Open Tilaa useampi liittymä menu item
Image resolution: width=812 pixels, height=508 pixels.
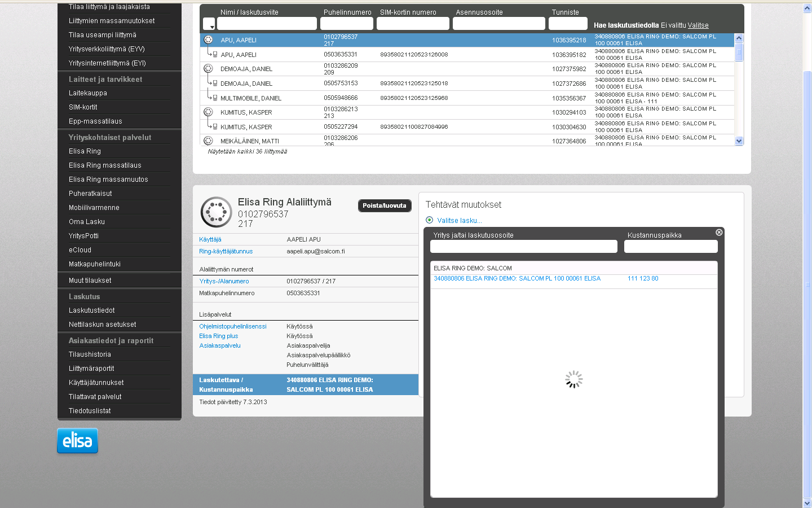(103, 35)
